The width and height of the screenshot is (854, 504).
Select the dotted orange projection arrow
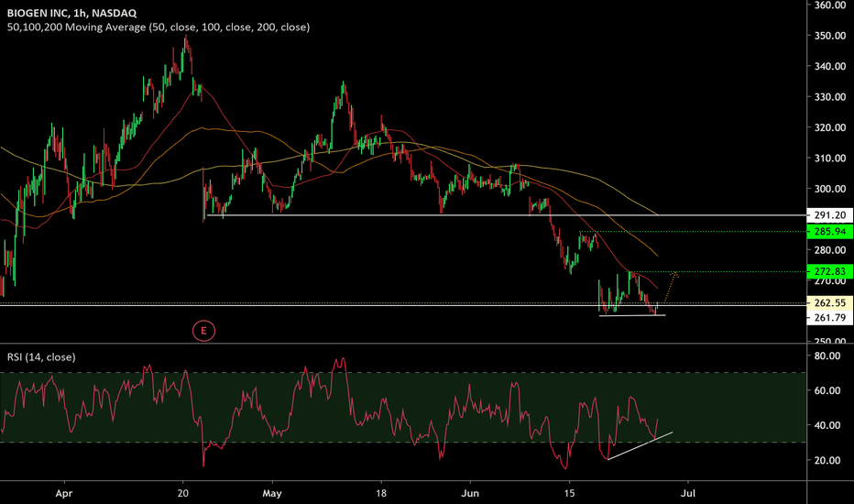coord(670,286)
